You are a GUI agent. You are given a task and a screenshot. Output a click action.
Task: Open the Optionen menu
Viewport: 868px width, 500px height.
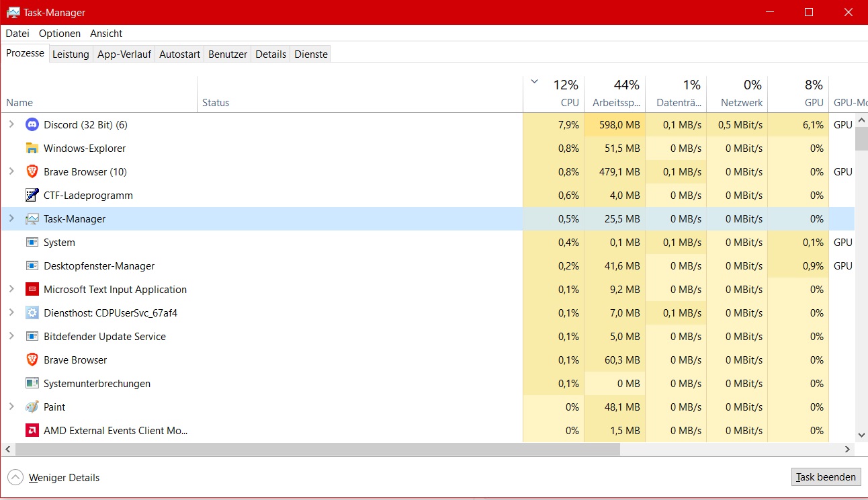[x=60, y=33]
